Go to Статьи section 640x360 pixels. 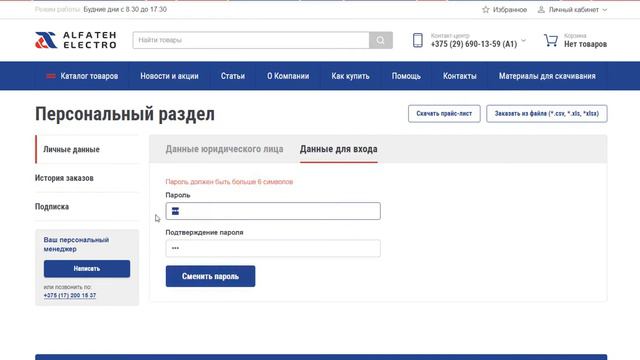pos(233,76)
